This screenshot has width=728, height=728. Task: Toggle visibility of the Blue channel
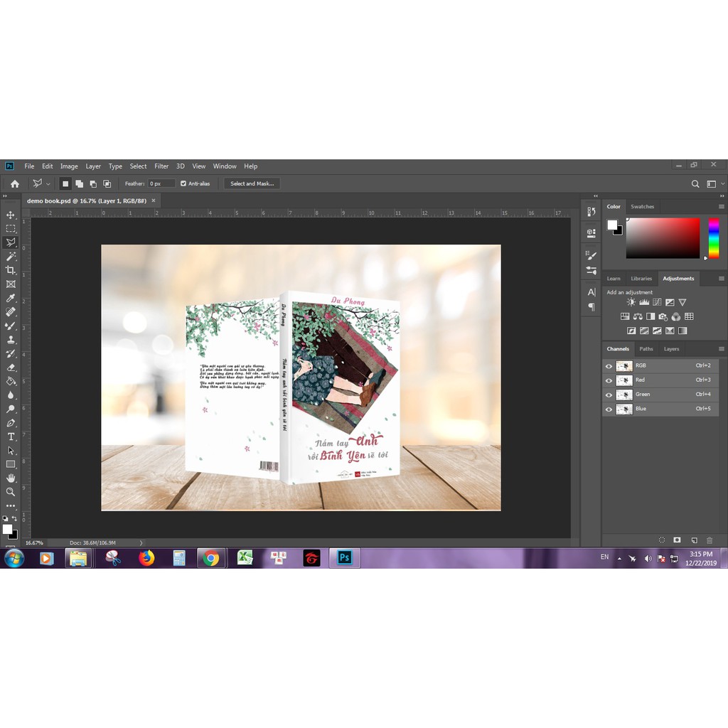(x=609, y=409)
